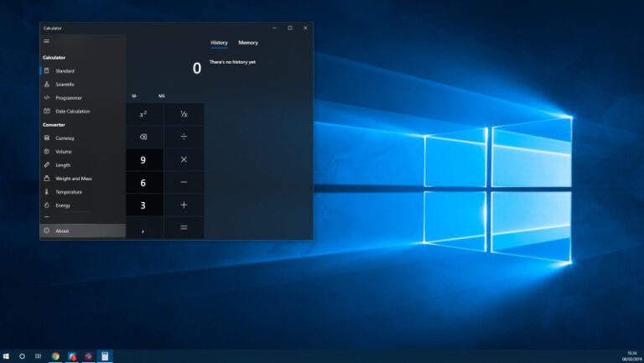
Task: Choose Weight and Mass converter
Action: pyautogui.click(x=73, y=179)
